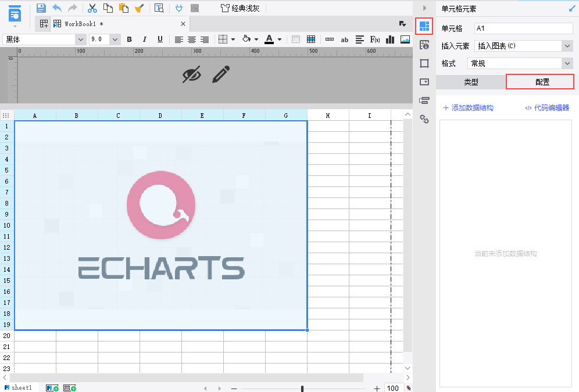
Task: Click the 单元格 A1 input field
Action: tap(523, 28)
